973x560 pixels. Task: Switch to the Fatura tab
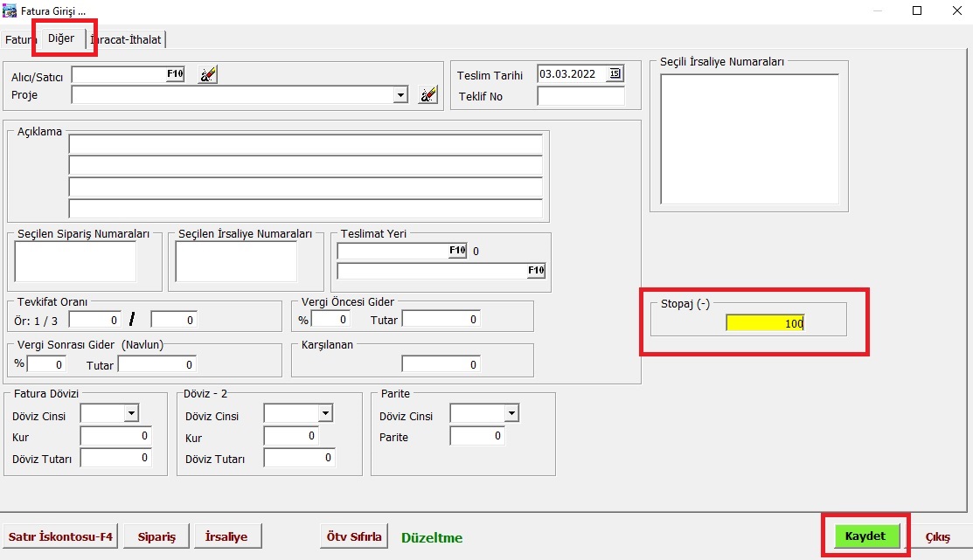(17, 40)
